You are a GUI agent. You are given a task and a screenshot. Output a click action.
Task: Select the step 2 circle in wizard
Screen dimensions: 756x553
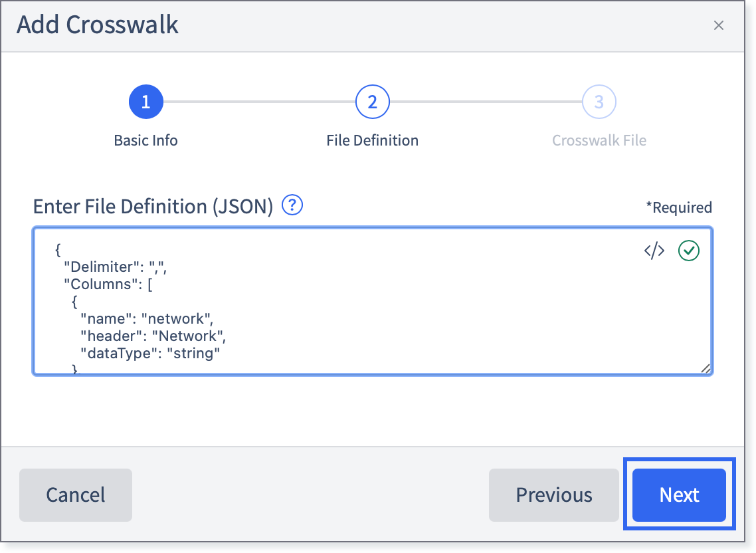(x=372, y=102)
